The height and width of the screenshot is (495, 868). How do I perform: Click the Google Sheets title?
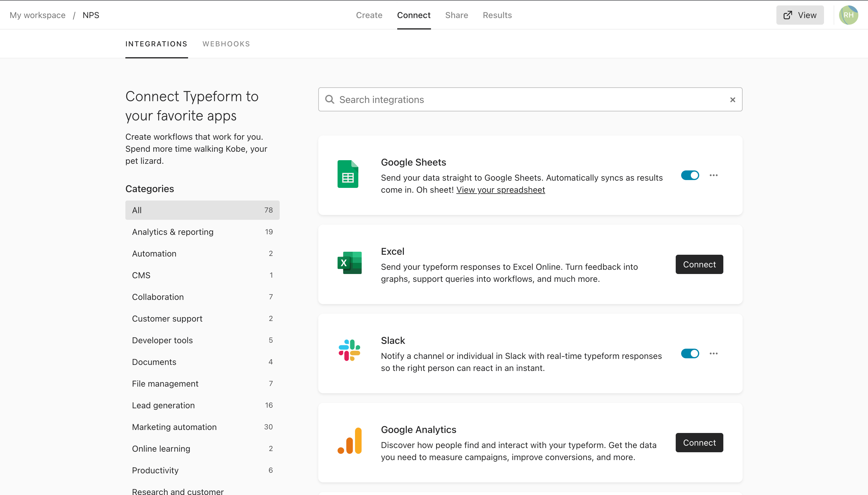click(413, 162)
